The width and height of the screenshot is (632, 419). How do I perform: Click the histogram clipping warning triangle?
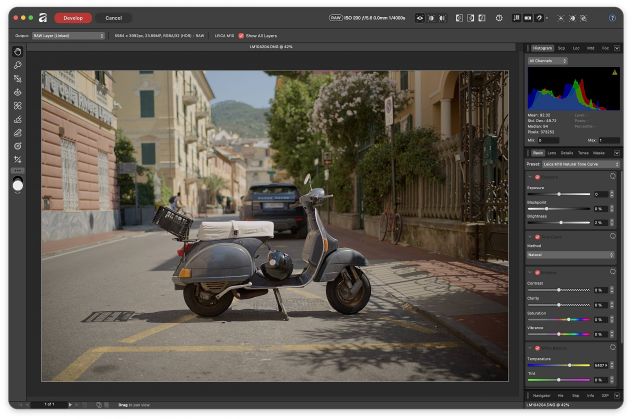615,73
